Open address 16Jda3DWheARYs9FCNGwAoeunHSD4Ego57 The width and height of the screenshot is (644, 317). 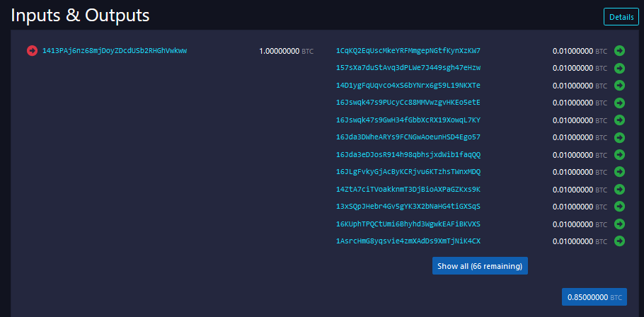(x=408, y=137)
